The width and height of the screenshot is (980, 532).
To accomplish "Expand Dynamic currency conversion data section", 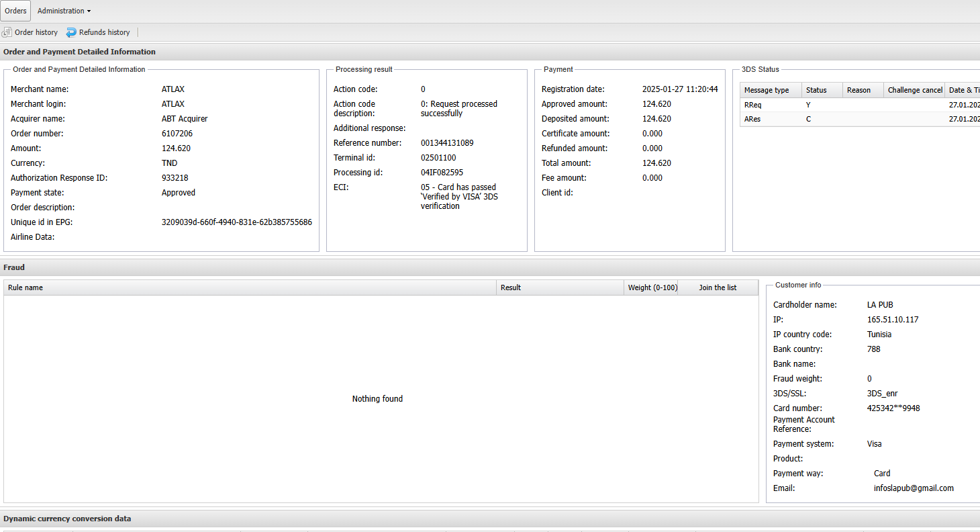I will (67, 519).
